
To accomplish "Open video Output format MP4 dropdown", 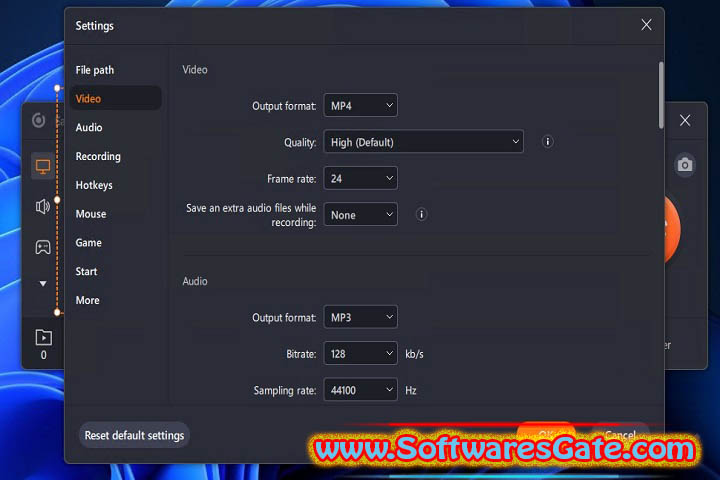I will coord(360,106).
